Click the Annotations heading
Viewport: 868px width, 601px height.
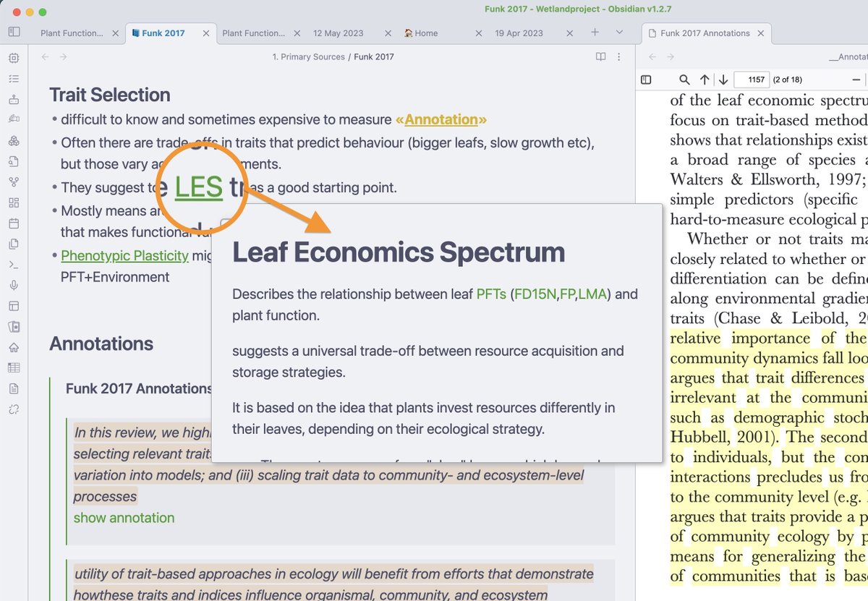(101, 344)
